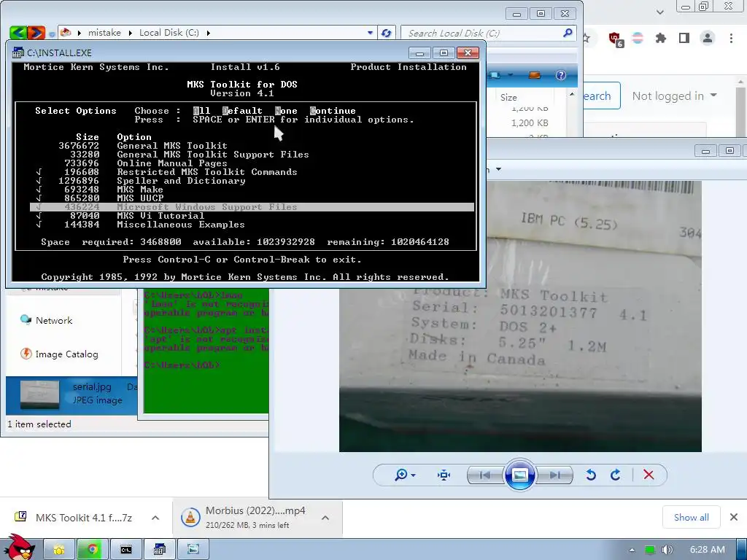Click the mistake breadcrumb in Explorer
Screen dimensions: 747x560
[x=104, y=33]
